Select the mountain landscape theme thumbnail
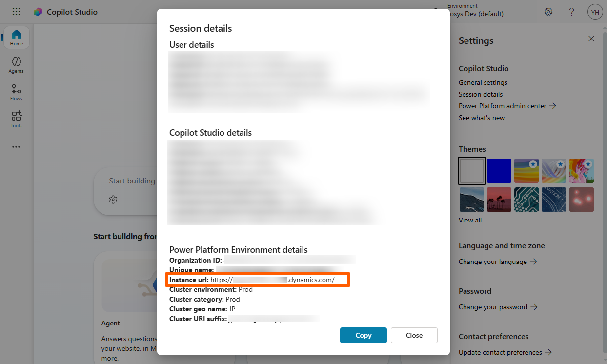The height and width of the screenshot is (364, 607). pos(472,199)
